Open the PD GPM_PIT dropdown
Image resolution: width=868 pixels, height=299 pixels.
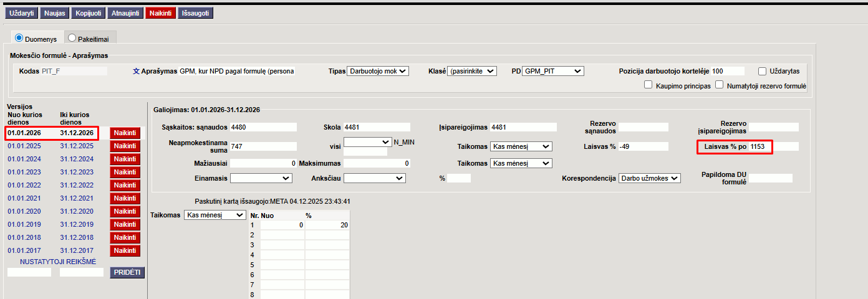coord(552,72)
